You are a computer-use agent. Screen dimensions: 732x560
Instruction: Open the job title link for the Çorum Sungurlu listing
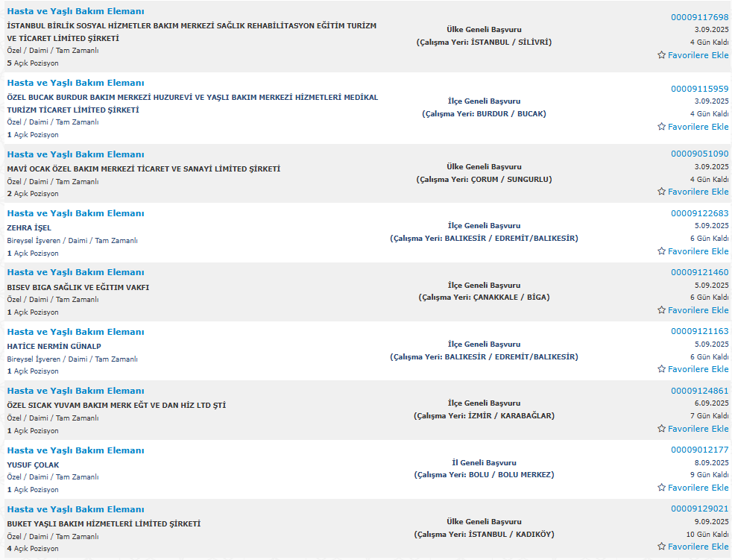click(x=75, y=154)
